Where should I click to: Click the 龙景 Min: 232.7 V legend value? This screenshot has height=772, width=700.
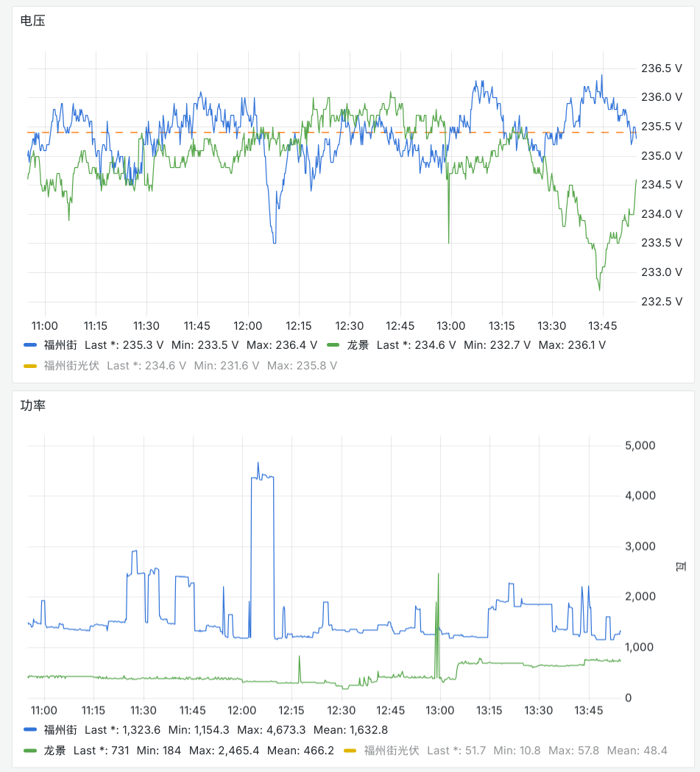[x=497, y=345]
